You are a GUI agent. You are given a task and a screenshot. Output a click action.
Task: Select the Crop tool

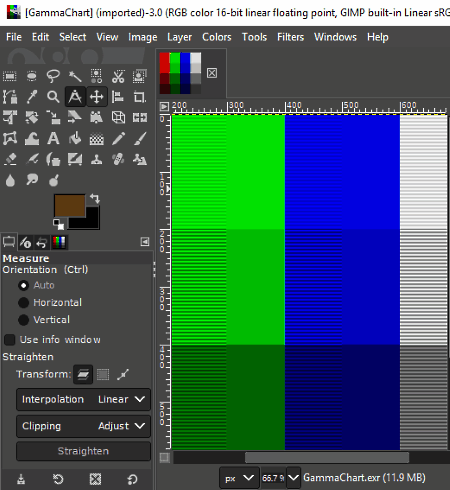[140, 97]
